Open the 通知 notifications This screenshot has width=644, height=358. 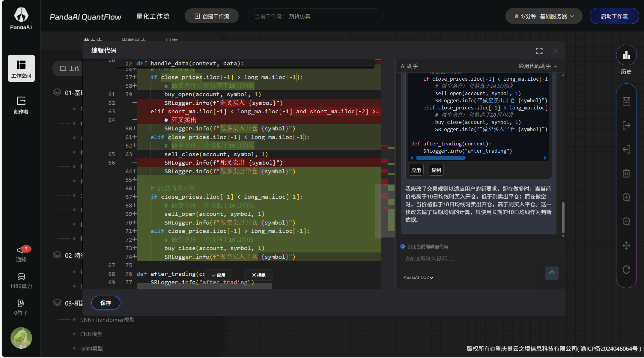click(x=21, y=254)
